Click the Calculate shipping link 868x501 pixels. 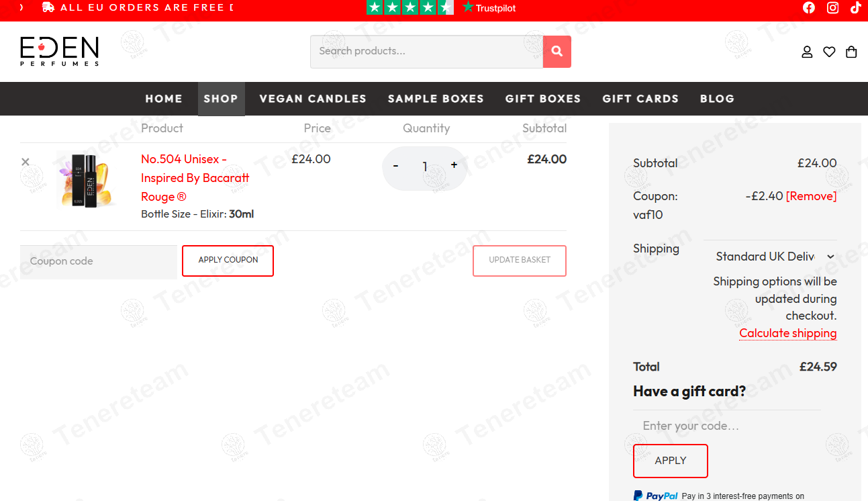tap(787, 333)
